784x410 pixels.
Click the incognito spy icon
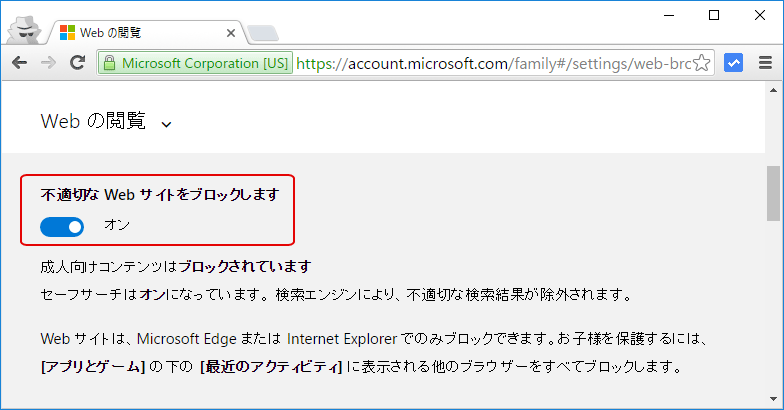[24, 30]
